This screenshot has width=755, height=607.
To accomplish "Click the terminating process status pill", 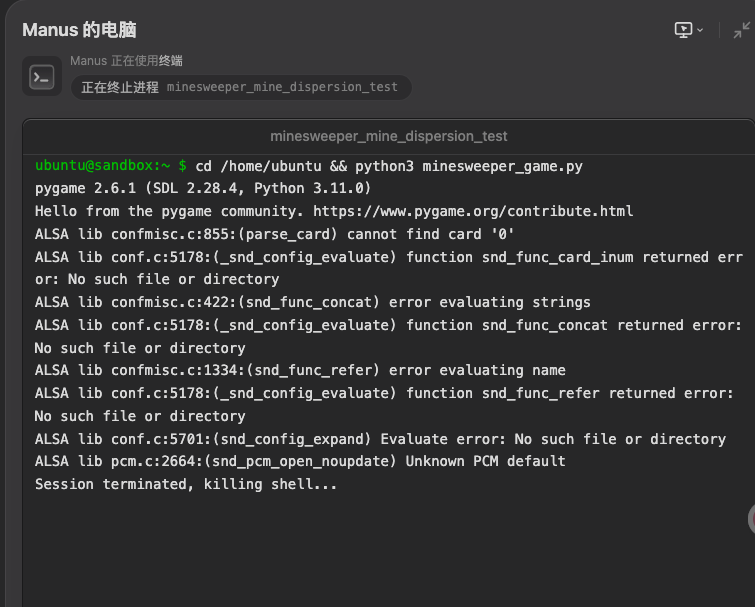I will point(241,87).
